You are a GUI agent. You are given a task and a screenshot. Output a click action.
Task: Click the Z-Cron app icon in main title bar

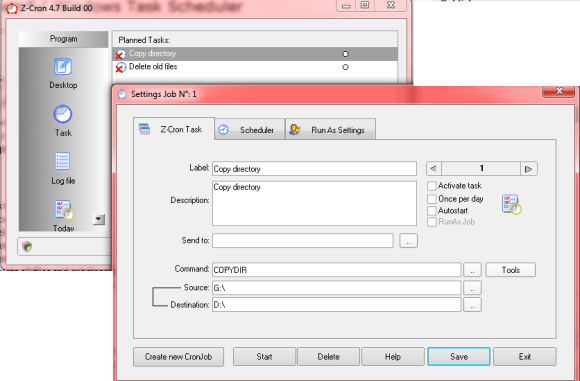click(11, 8)
